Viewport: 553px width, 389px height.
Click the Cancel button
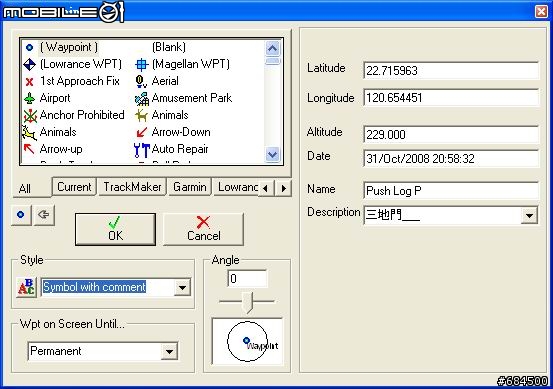[x=203, y=229]
